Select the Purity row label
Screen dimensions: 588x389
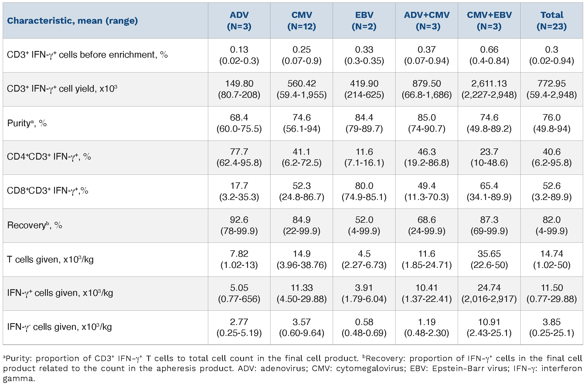[x=27, y=123]
